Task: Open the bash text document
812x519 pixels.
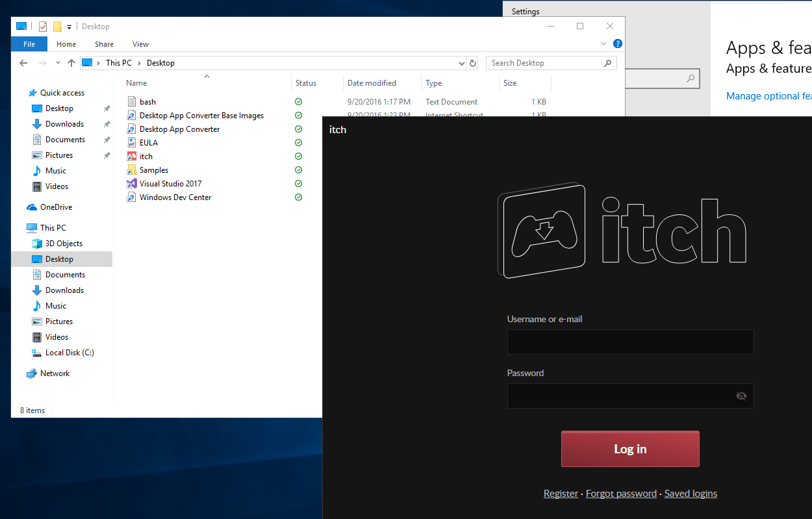Action: [x=147, y=101]
